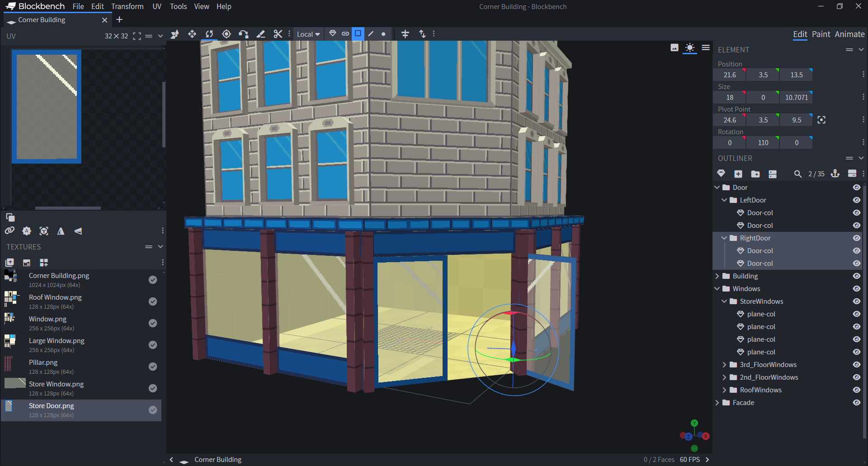Open the Vertex Snap tool
868x466 pixels.
coord(243,34)
